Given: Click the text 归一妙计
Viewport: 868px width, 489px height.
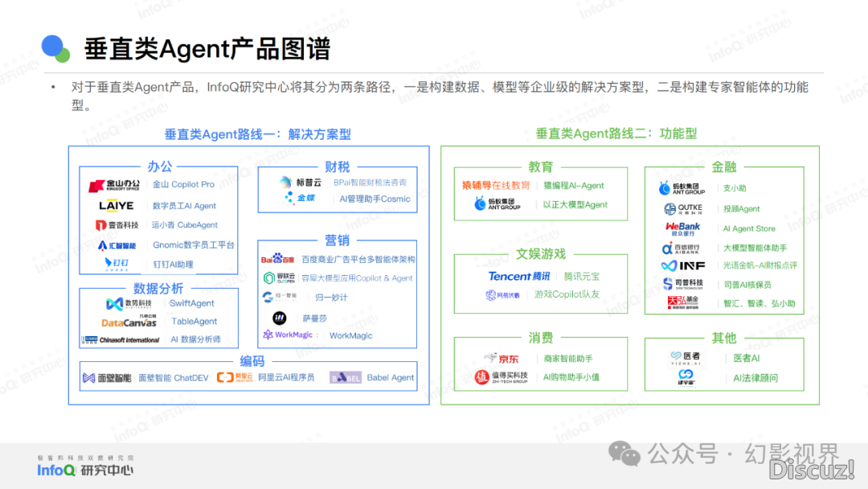Looking at the screenshot, I should click(x=331, y=298).
